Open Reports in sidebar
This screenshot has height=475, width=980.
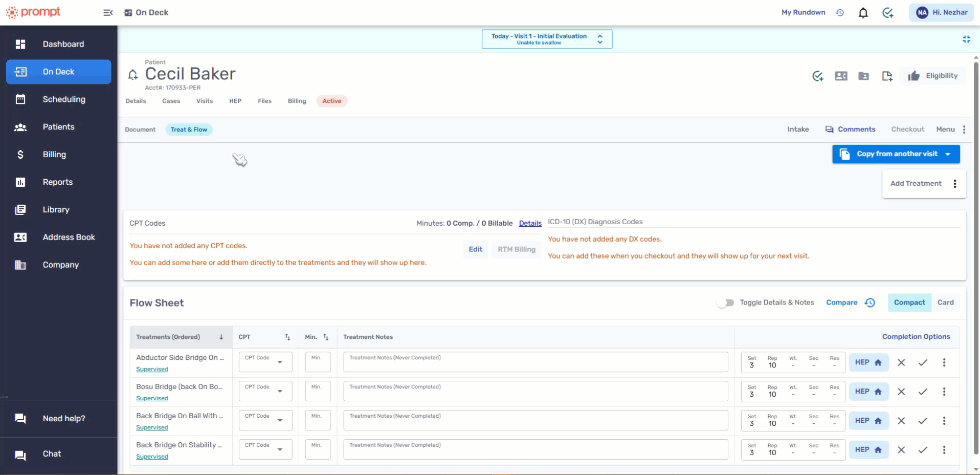point(59,182)
